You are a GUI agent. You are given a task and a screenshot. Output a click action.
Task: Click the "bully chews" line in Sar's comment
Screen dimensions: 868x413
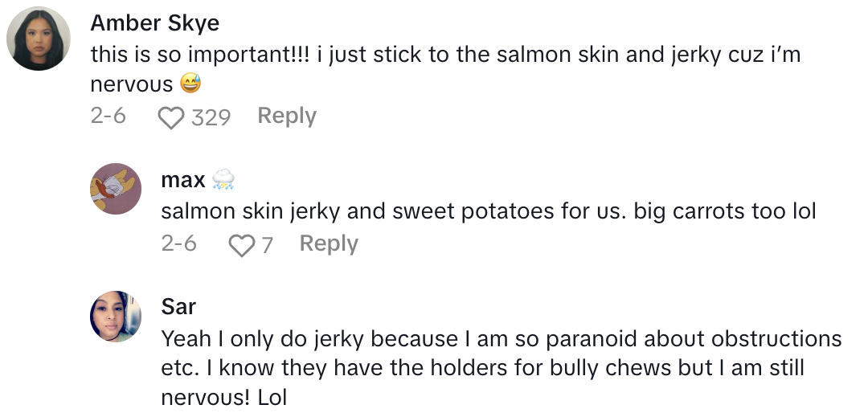(482, 367)
